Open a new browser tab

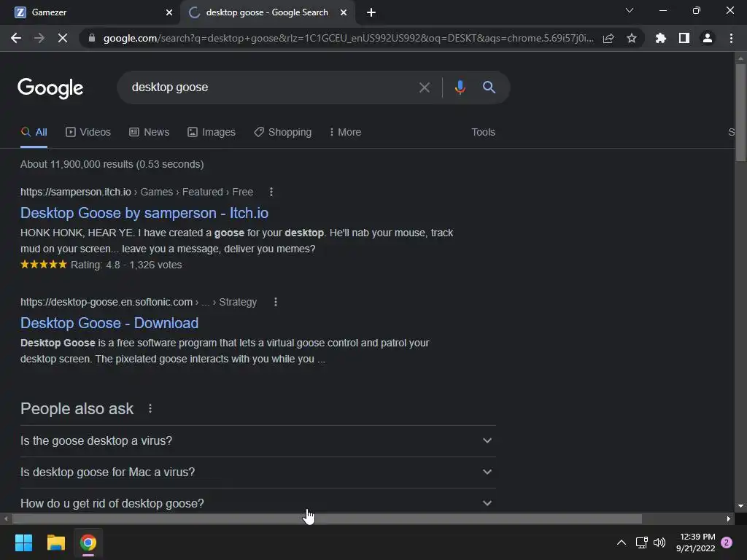(x=371, y=12)
